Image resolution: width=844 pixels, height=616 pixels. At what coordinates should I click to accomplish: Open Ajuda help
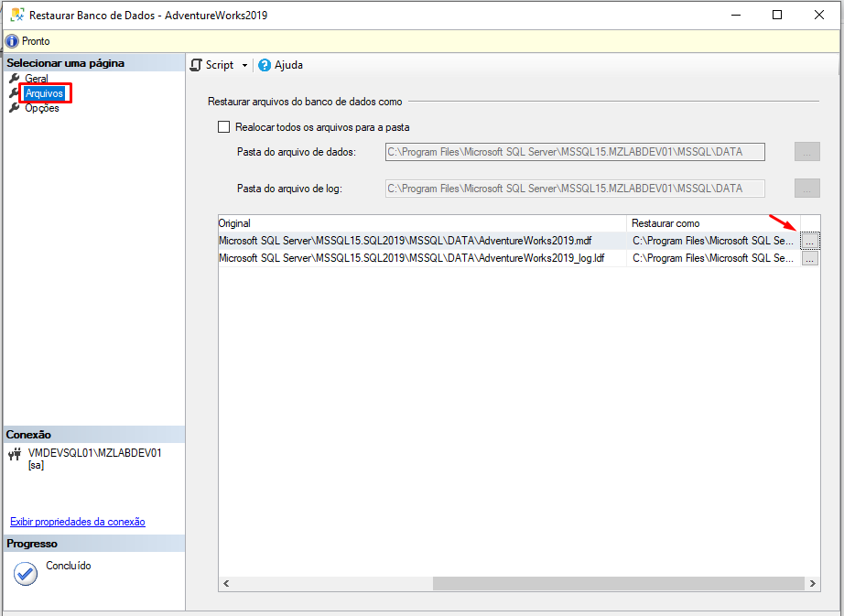coord(280,65)
